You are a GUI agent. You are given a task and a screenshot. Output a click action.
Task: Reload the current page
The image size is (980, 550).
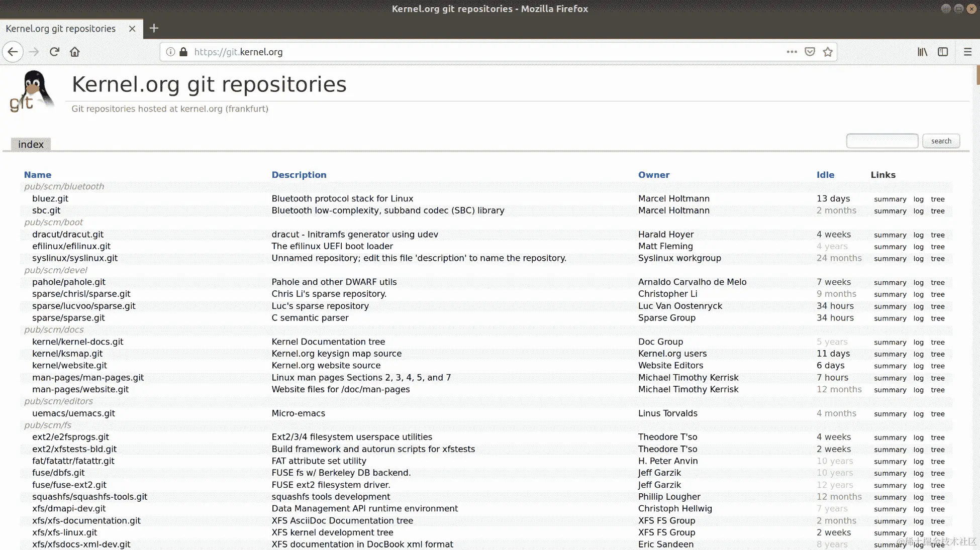click(x=54, y=52)
